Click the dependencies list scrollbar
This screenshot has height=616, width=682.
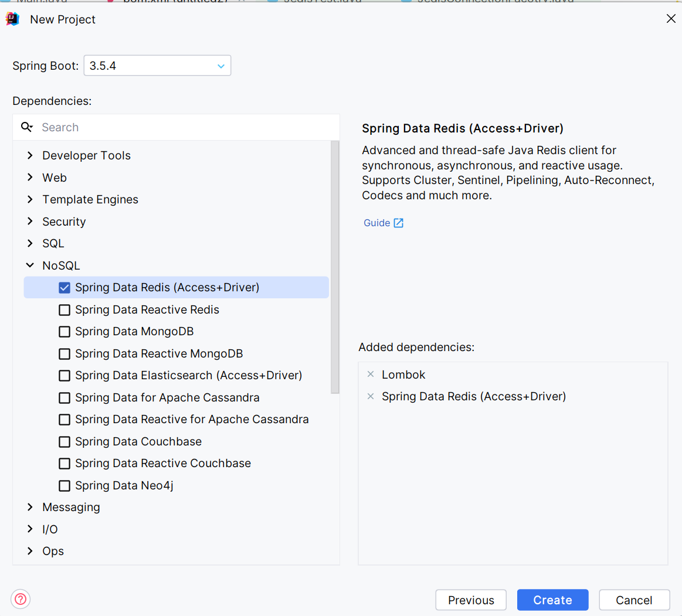[x=335, y=267]
